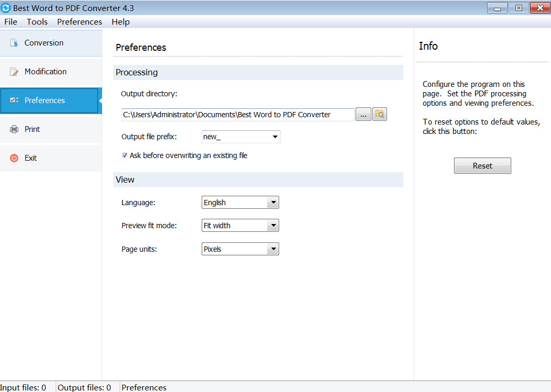This screenshot has height=392, width=551.
Task: Click the 'Preview fit mode:' label
Action: click(149, 226)
